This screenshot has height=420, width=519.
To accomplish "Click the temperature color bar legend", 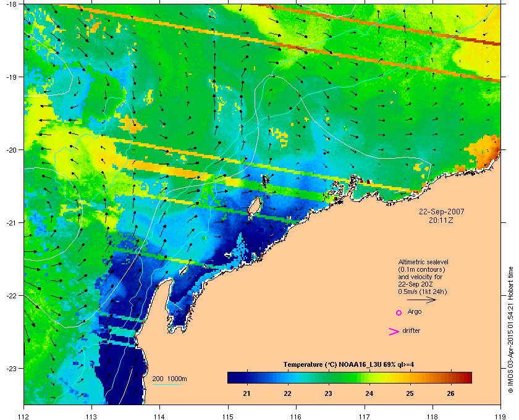I will pos(350,377).
